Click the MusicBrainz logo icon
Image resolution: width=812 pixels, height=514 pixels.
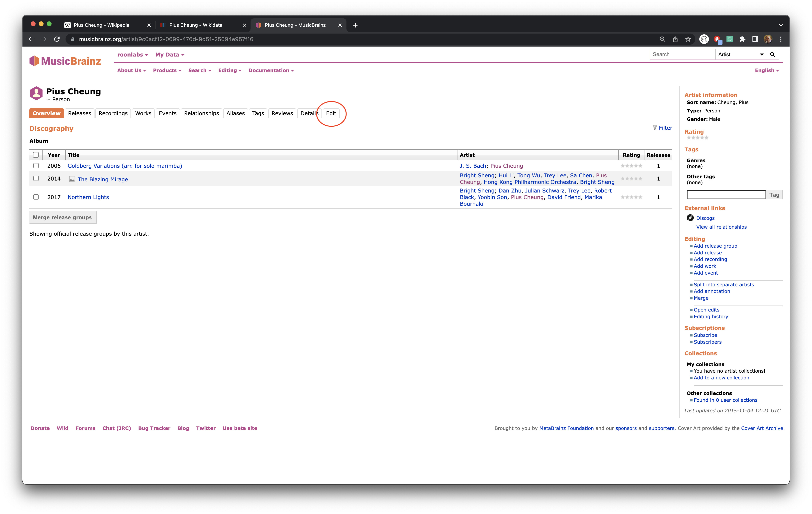pos(34,61)
